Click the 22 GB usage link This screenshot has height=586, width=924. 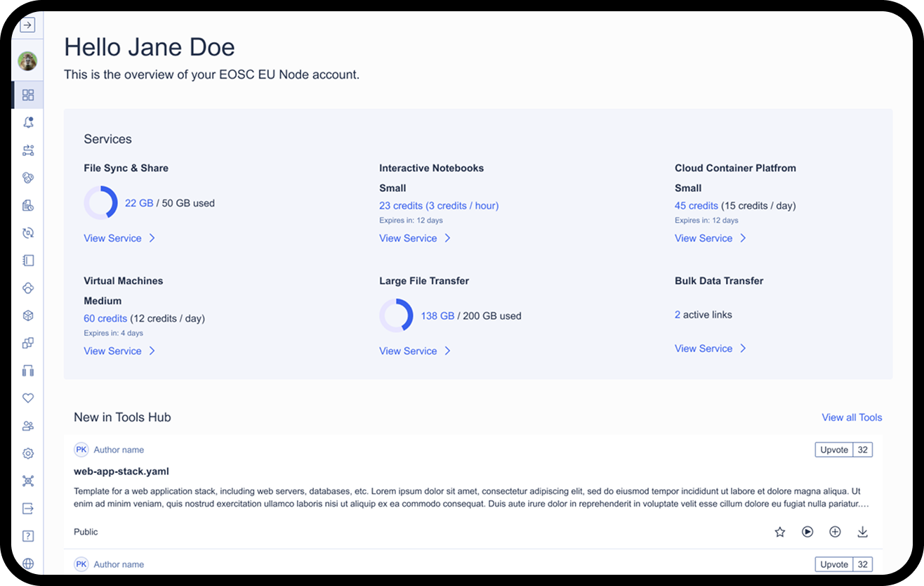pyautogui.click(x=139, y=203)
